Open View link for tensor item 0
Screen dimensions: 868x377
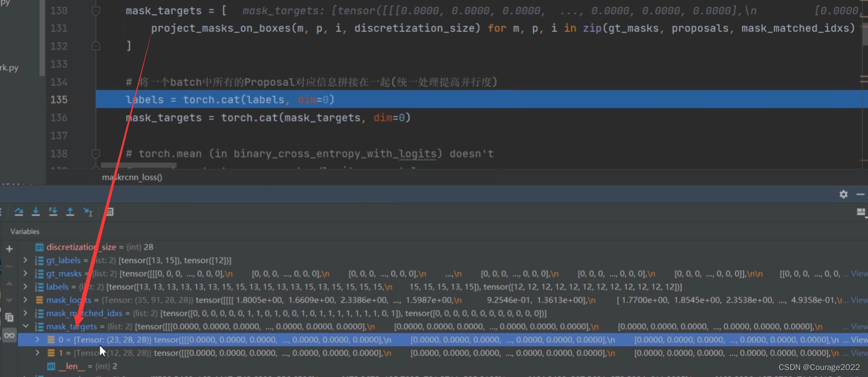tap(859, 340)
